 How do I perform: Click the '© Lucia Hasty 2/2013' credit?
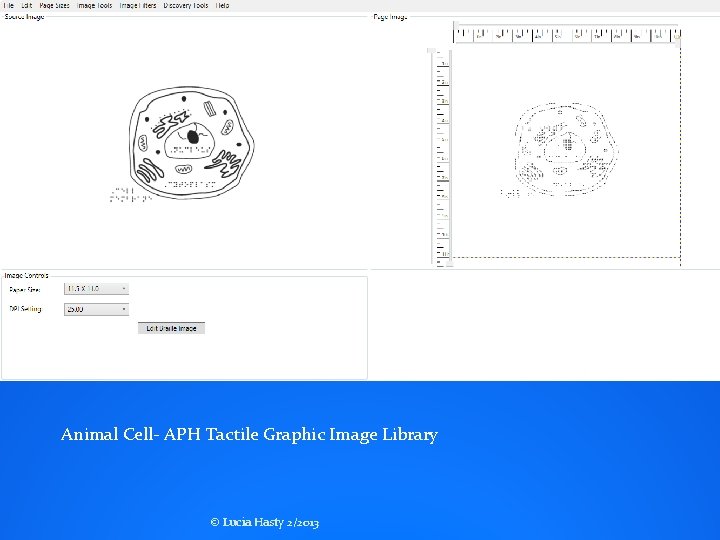point(264,523)
